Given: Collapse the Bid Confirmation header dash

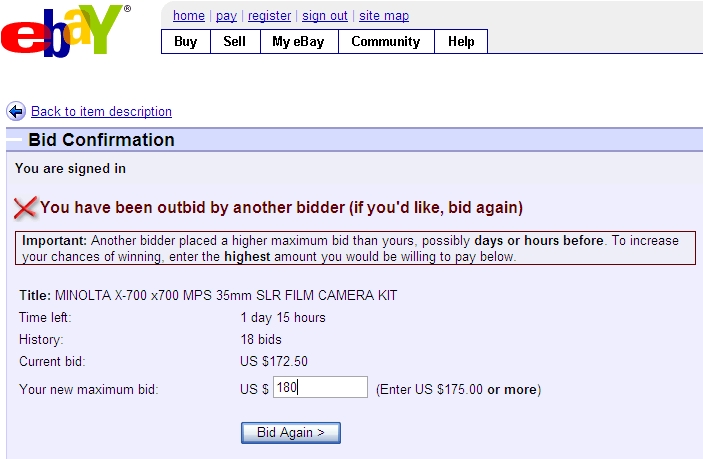Looking at the screenshot, I should click(14, 140).
